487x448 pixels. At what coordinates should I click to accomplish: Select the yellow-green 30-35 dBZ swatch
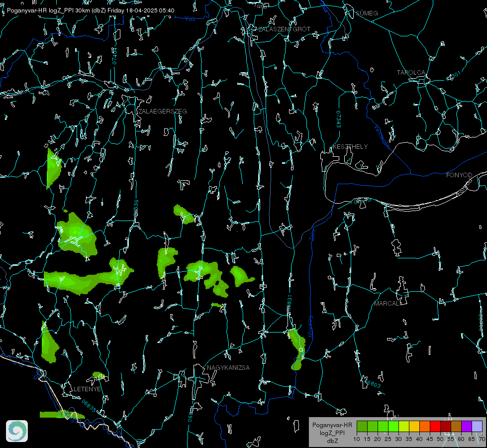tap(404, 427)
